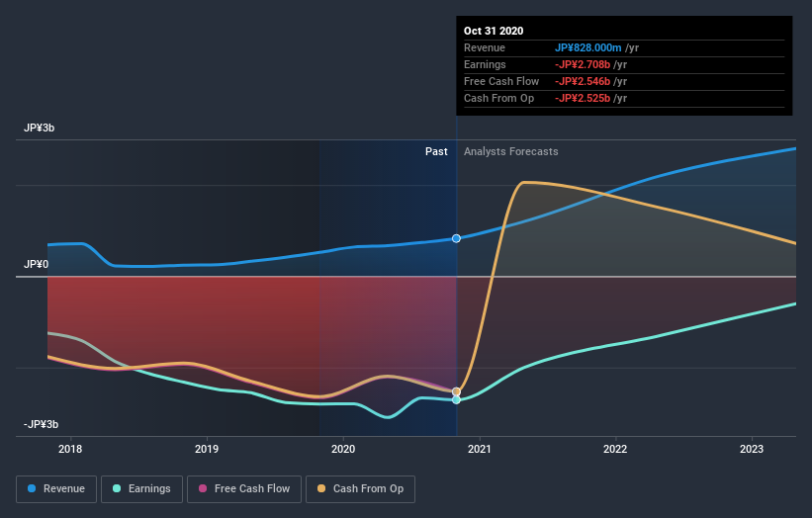Click the tooltip Free Cash Flow label
The width and height of the screenshot is (812, 518).
coord(501,81)
